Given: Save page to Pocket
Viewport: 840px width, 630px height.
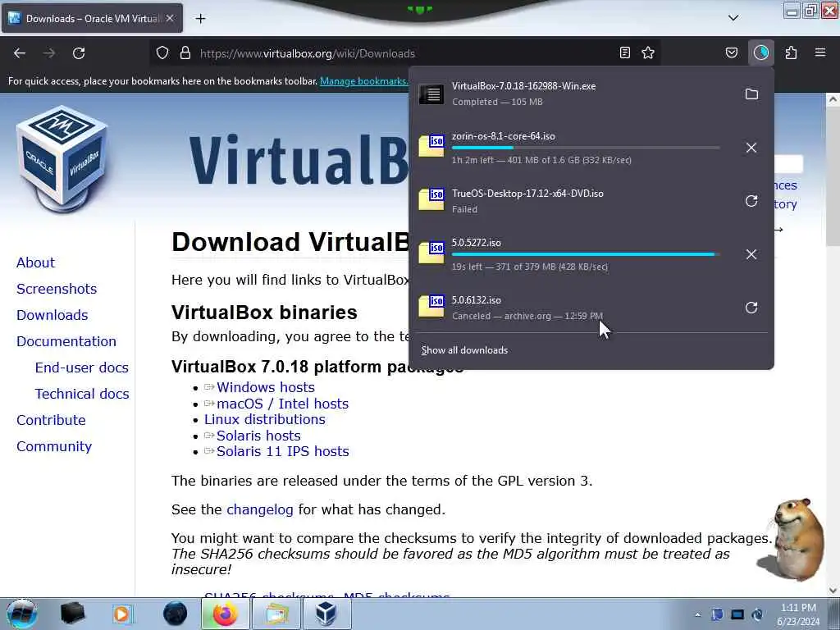Looking at the screenshot, I should coord(732,52).
